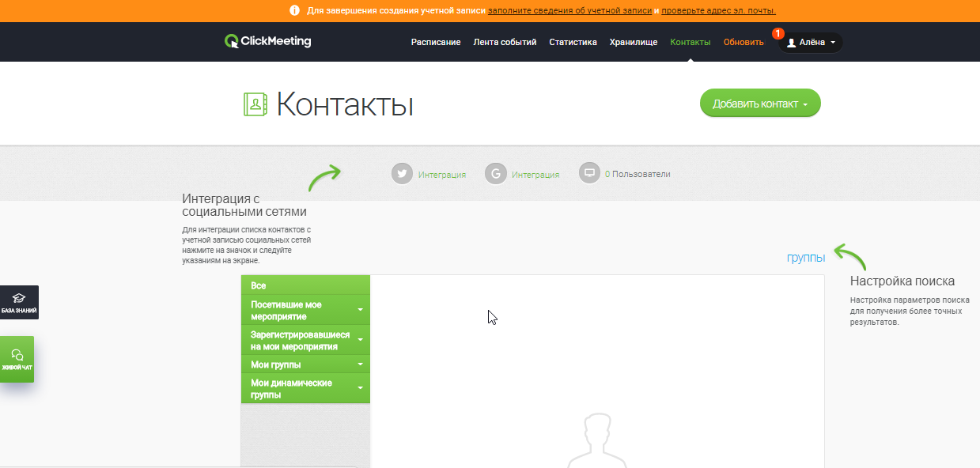Image resolution: width=980 pixels, height=468 pixels.
Task: Open the Статистика section
Action: click(x=573, y=42)
